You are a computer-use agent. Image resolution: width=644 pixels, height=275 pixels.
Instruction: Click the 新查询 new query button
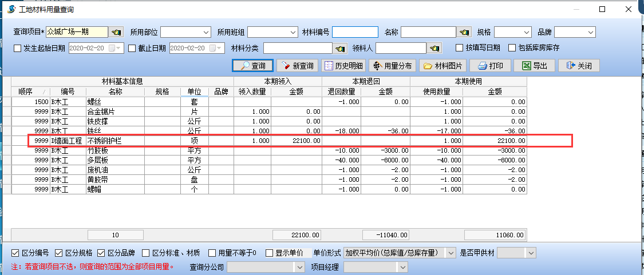click(x=298, y=66)
